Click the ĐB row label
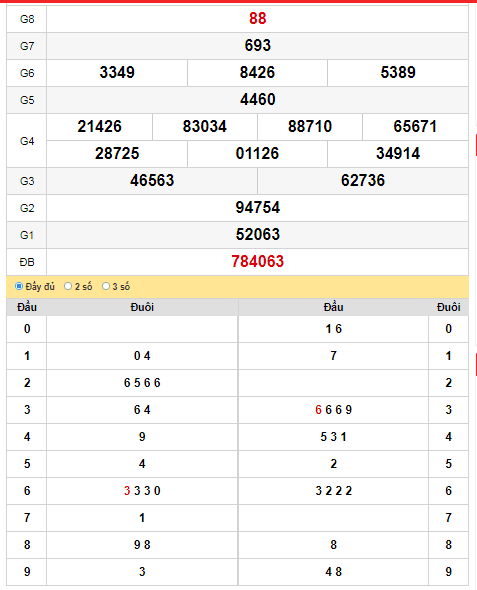The width and height of the screenshot is (477, 590). pyautogui.click(x=27, y=262)
